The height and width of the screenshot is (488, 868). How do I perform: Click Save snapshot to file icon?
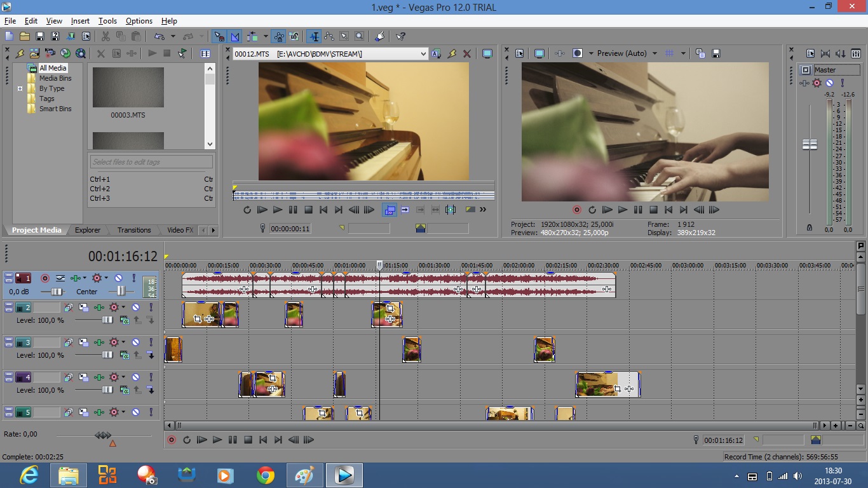coord(716,53)
